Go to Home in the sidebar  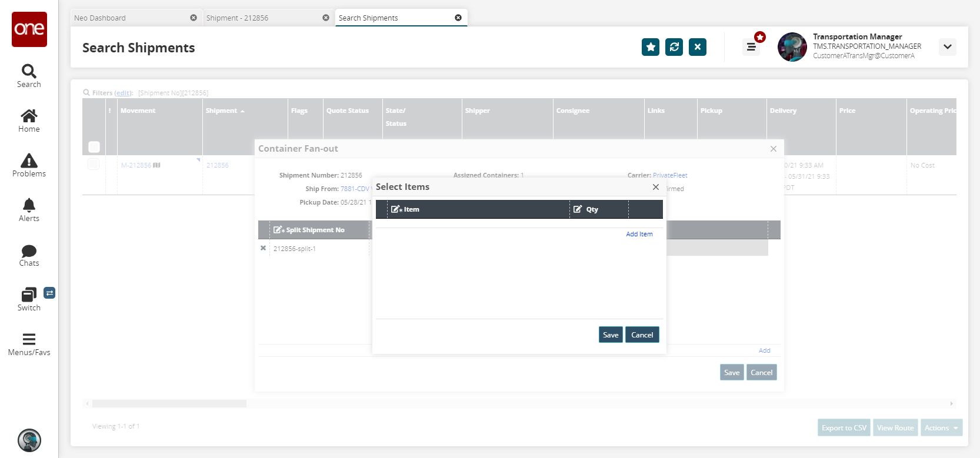[x=29, y=116]
